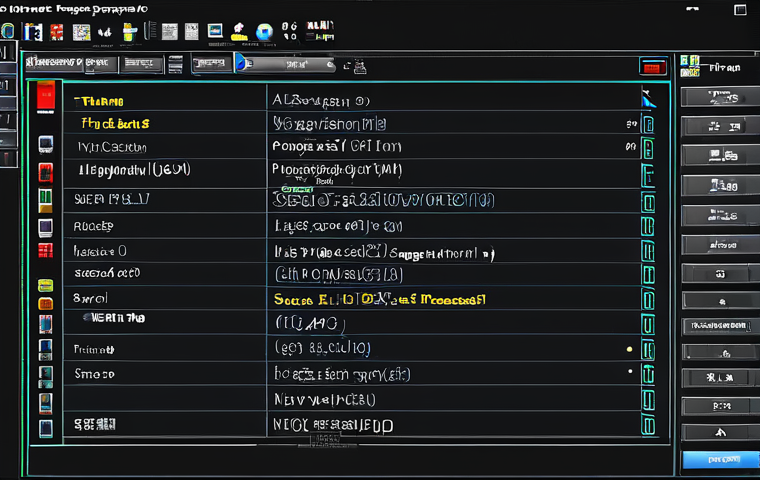Image resolution: width=760 pixels, height=480 pixels.
Task: Click the blue-framed monitor picture toolbar icon
Action: pyautogui.click(x=215, y=31)
